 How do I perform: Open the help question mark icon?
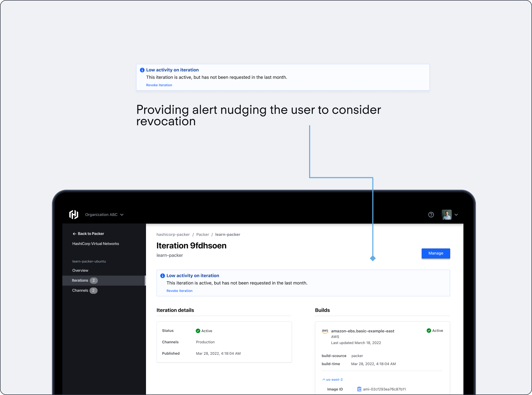point(431,215)
